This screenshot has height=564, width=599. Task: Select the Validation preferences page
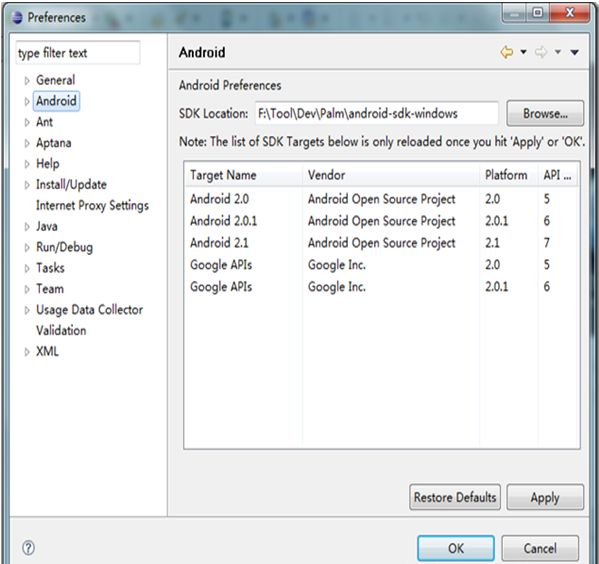click(x=61, y=331)
